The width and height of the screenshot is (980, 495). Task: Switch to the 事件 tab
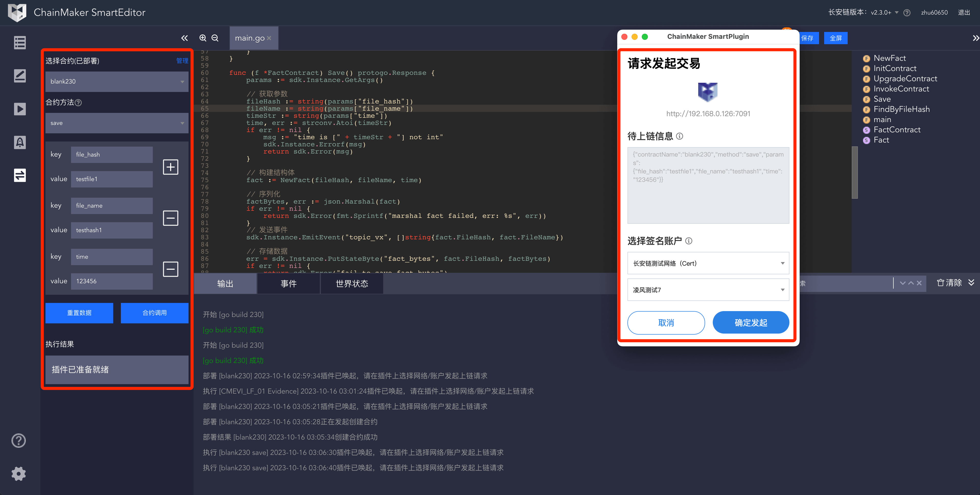[x=288, y=284]
